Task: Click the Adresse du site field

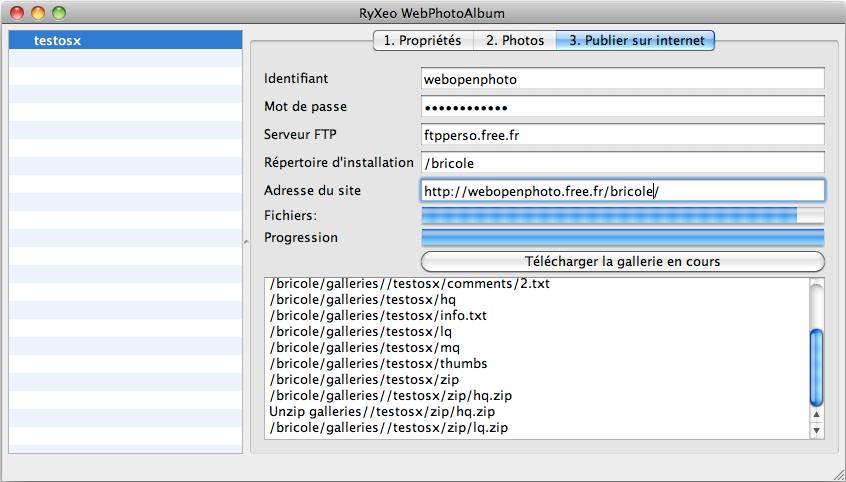Action: coord(623,191)
